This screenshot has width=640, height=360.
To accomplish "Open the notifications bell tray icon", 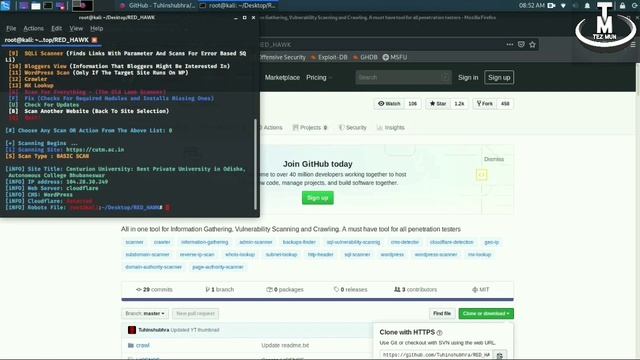I will (x=587, y=6).
